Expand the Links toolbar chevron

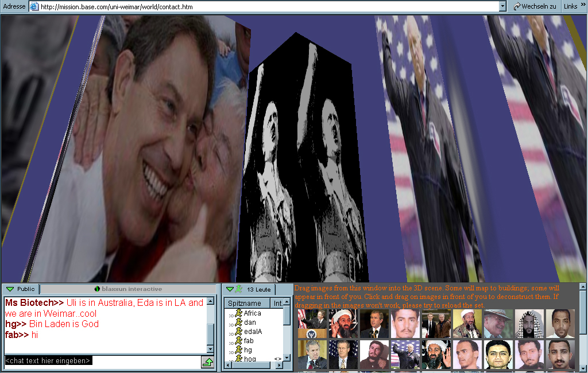pyautogui.click(x=582, y=6)
